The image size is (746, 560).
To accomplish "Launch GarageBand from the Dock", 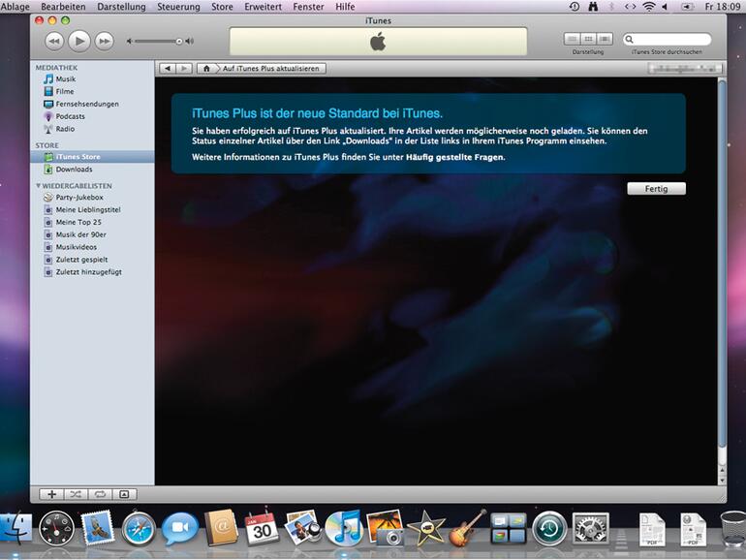I will coord(467,527).
